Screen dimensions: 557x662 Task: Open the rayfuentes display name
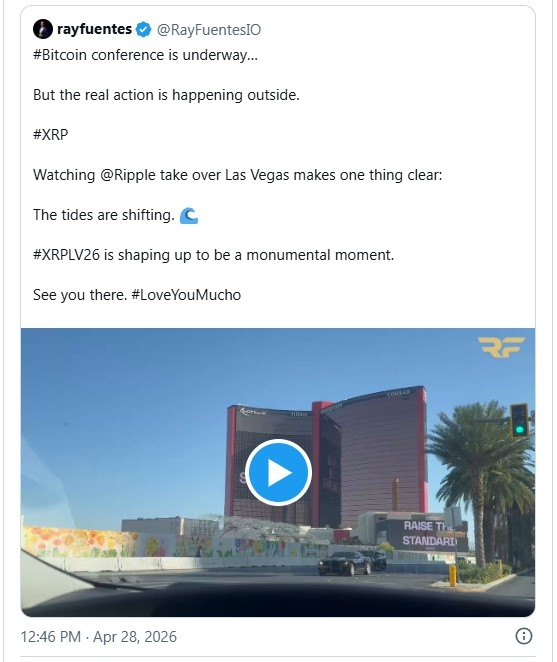(95, 29)
